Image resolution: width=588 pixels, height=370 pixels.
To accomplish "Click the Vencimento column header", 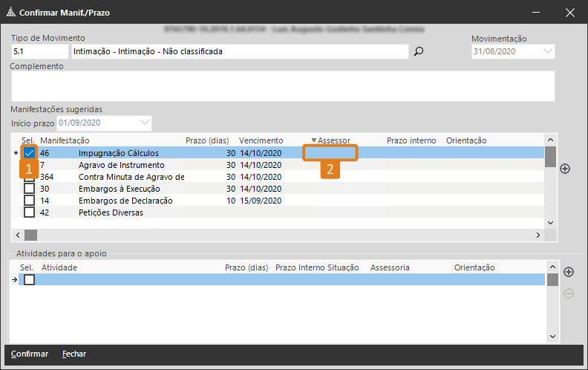I will coord(261,140).
